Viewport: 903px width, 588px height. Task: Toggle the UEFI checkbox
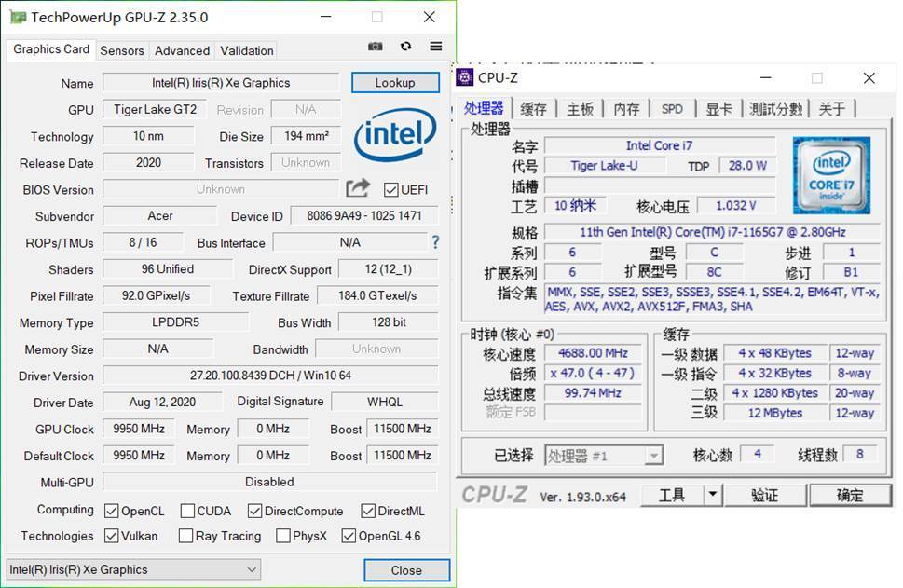point(391,189)
